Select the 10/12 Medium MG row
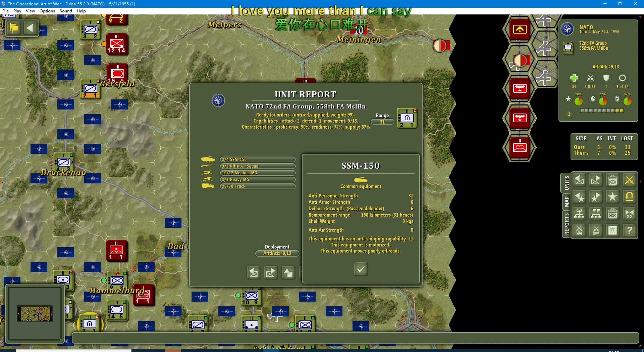 tap(258, 173)
